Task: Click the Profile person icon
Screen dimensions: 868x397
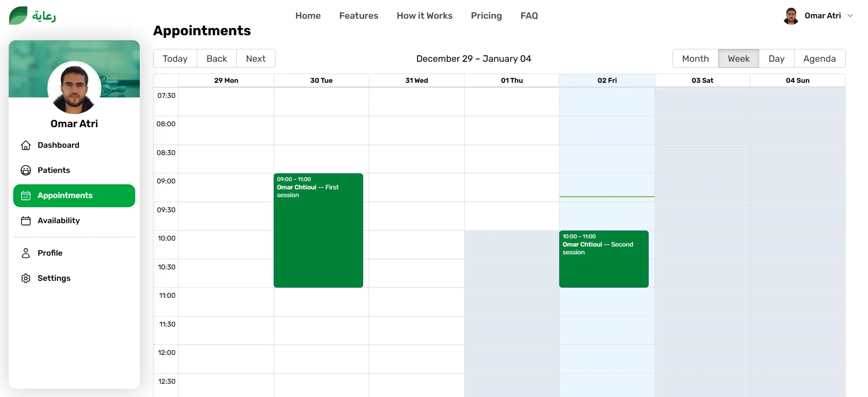Action: coord(26,253)
